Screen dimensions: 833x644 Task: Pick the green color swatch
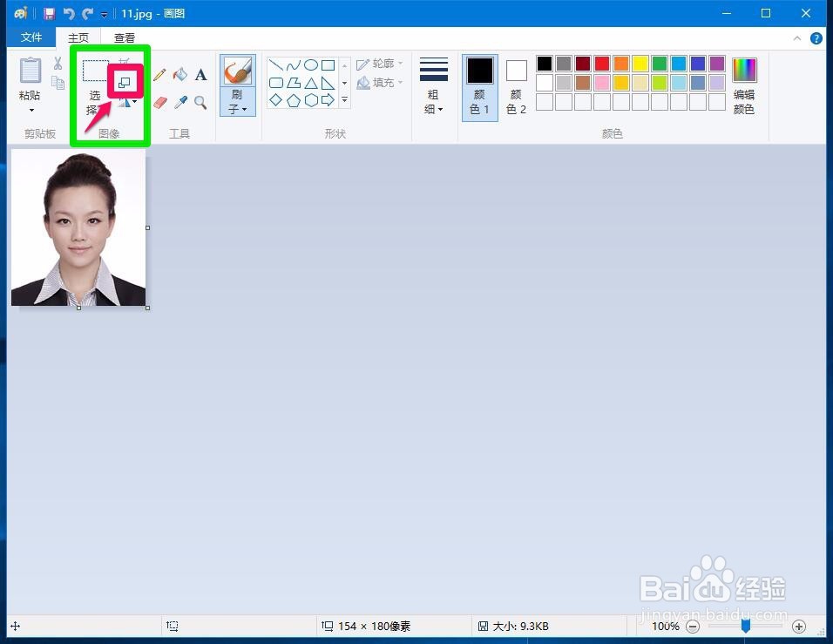pyautogui.click(x=660, y=64)
